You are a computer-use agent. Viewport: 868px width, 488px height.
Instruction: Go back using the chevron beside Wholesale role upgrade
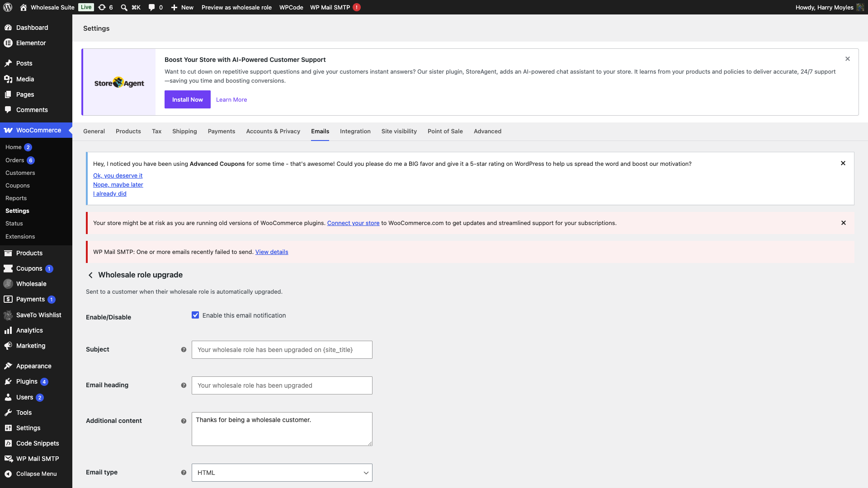(90, 275)
